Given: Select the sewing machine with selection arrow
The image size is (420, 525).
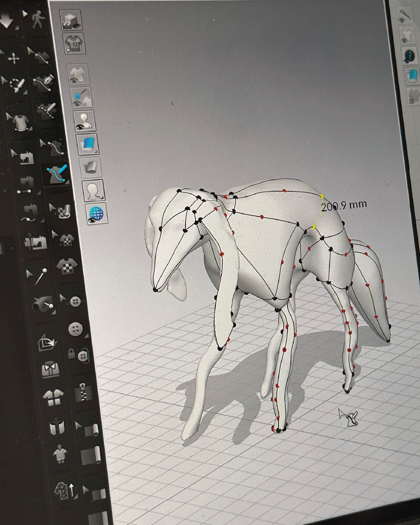Looking at the screenshot, I should tap(24, 158).
